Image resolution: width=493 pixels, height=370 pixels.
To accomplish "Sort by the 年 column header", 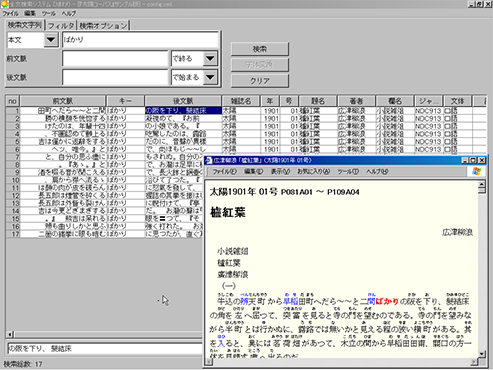I will point(270,101).
